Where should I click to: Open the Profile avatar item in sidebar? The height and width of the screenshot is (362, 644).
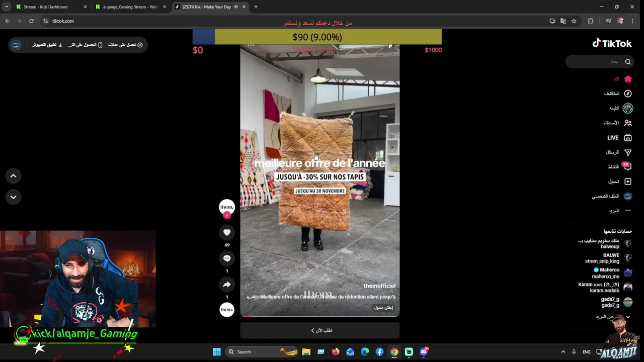tap(628, 196)
